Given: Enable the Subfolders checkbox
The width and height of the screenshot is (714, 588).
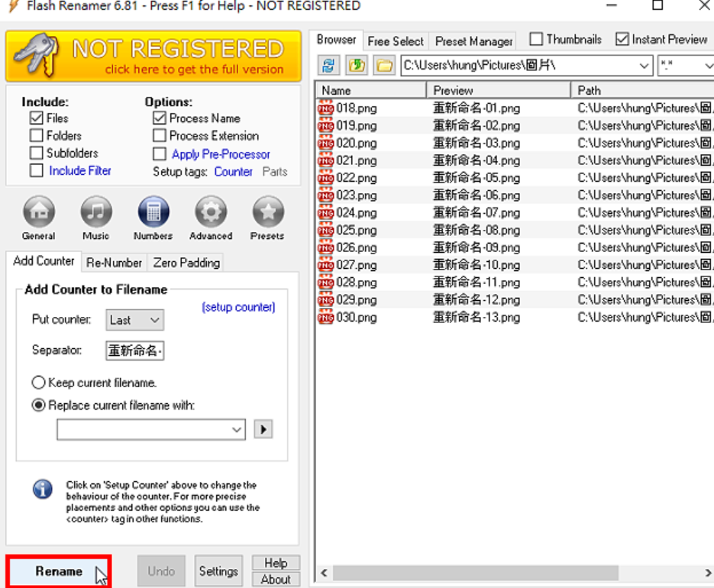Looking at the screenshot, I should tap(37, 153).
